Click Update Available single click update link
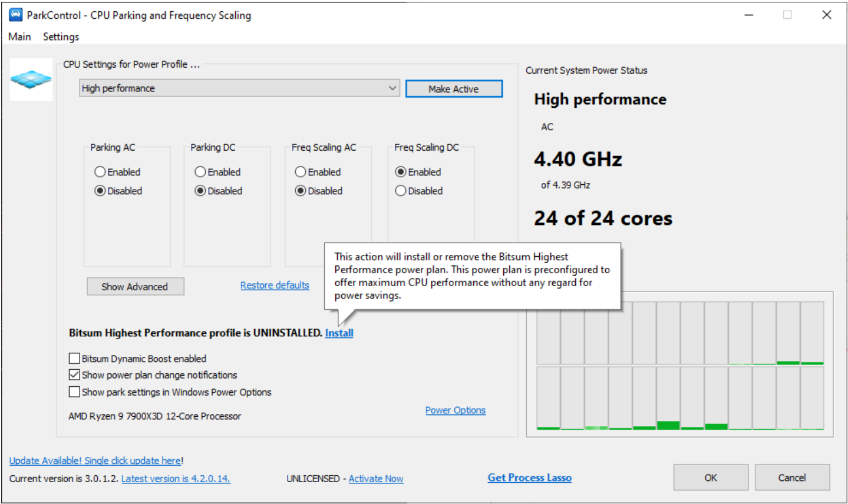This screenshot has height=504, width=848. coord(95,461)
